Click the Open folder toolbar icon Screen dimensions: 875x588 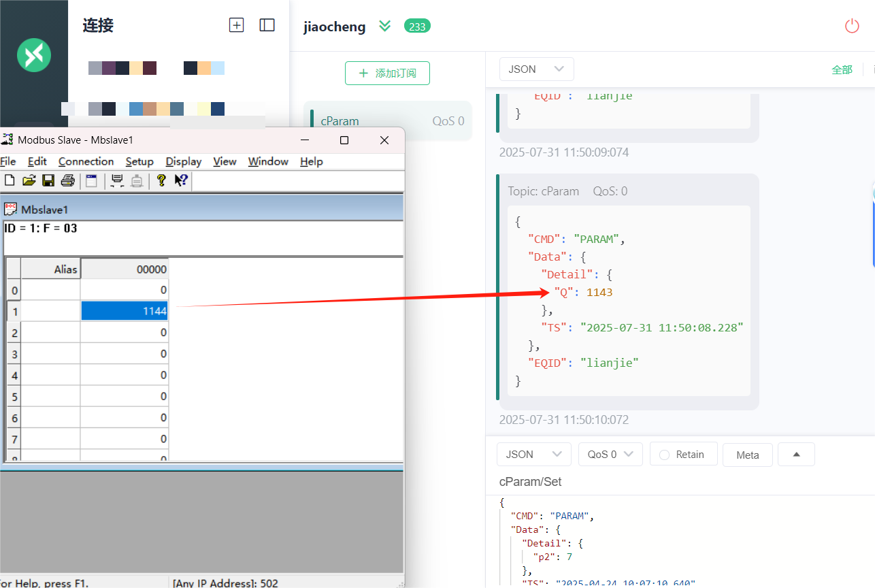(29, 180)
